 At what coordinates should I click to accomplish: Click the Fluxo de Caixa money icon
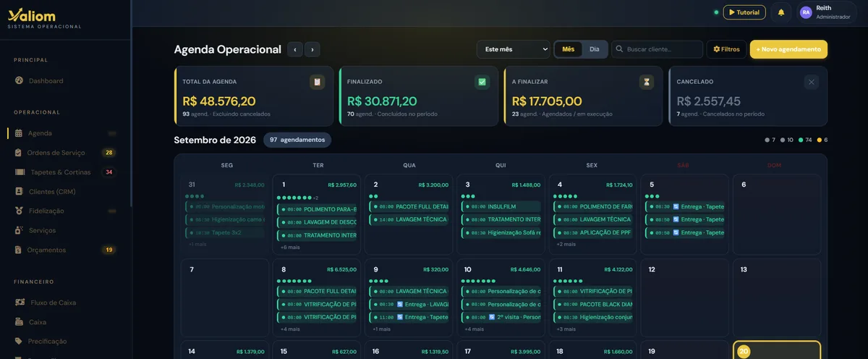[x=19, y=303]
